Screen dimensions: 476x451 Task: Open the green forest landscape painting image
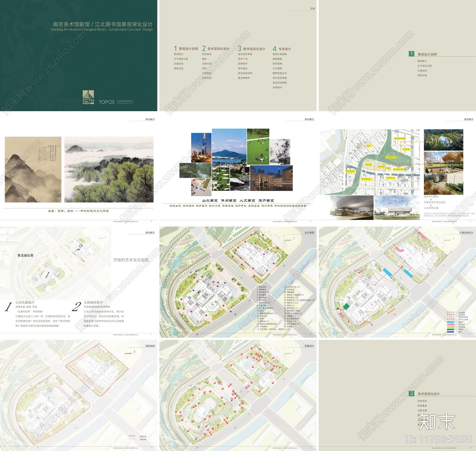pos(109,169)
